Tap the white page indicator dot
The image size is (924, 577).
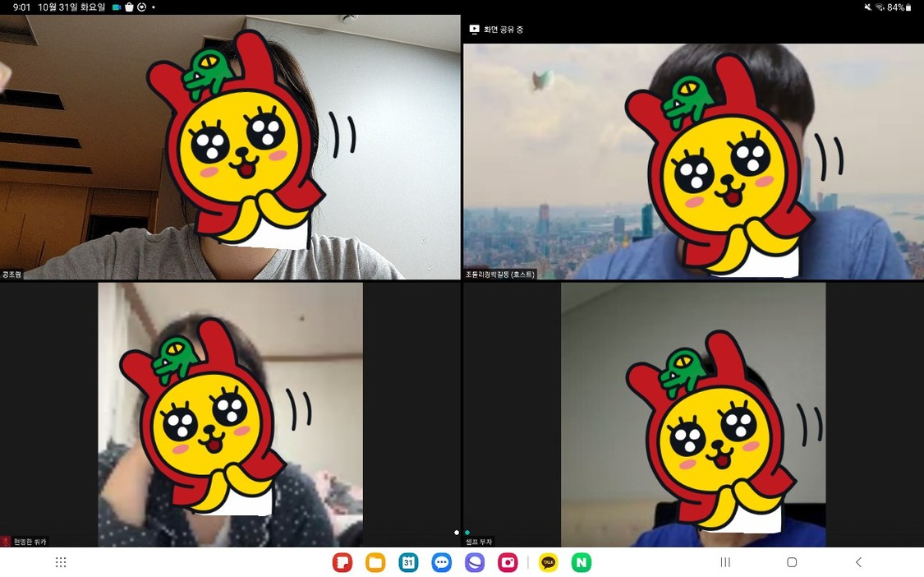coord(457,532)
